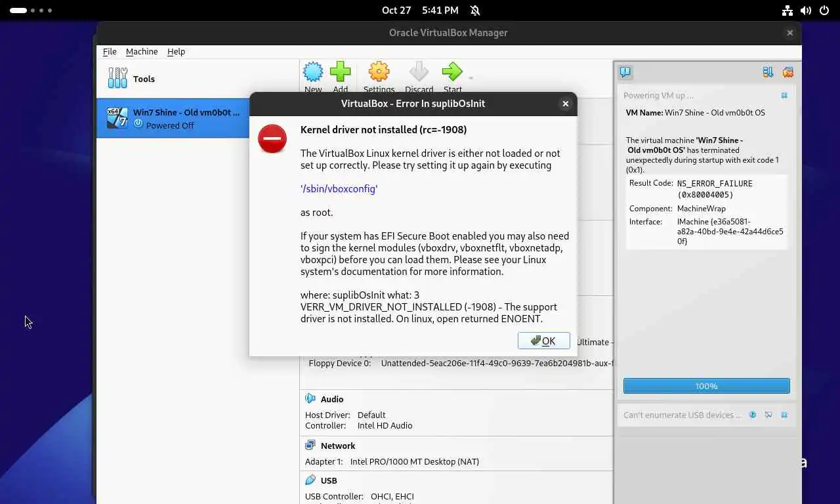The width and height of the screenshot is (840, 504).
Task: Click the Floppy Device 0 unattended file value
Action: [x=497, y=363]
